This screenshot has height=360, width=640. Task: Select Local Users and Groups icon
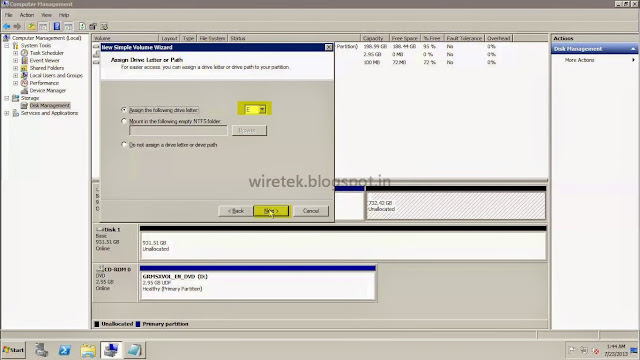point(24,76)
